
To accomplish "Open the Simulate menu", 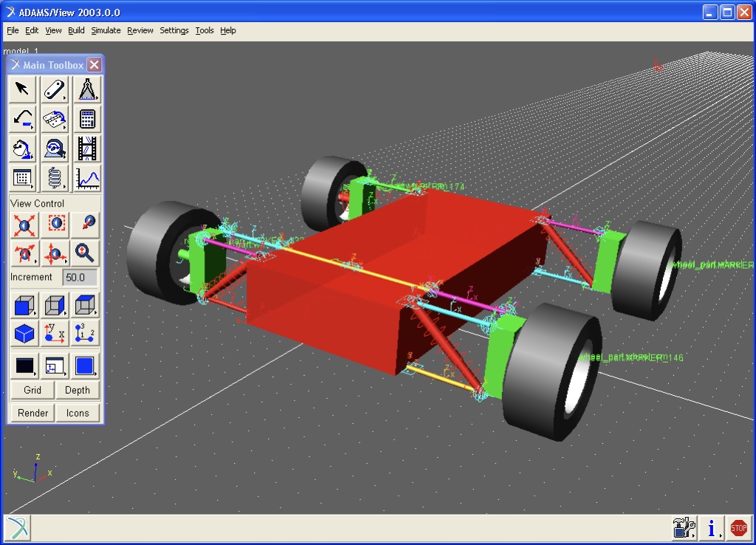I will coord(106,30).
